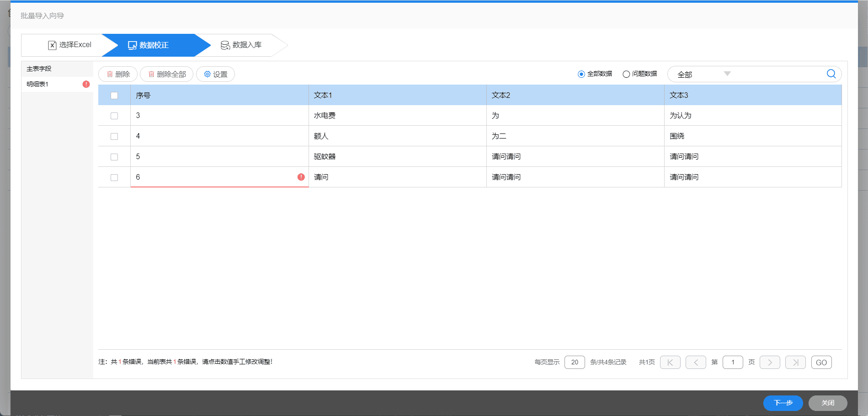Click the 文本2 cell in row 3
Screen dimensions: 868x416
click(x=575, y=116)
